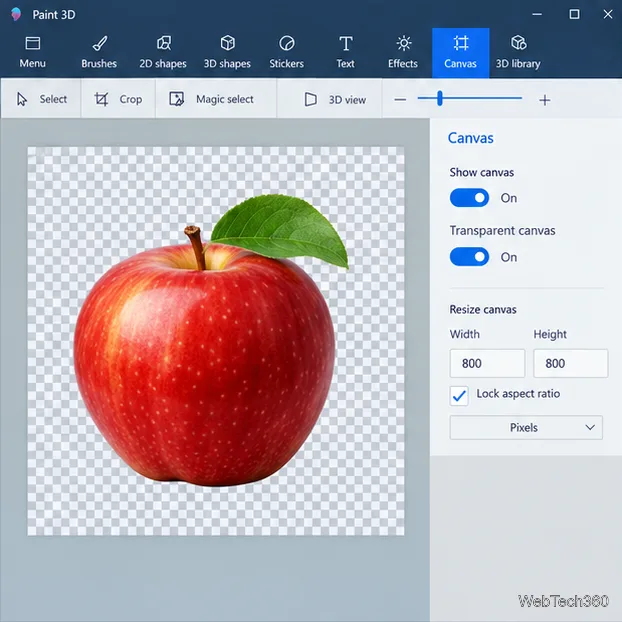Click the Width input field

click(487, 363)
